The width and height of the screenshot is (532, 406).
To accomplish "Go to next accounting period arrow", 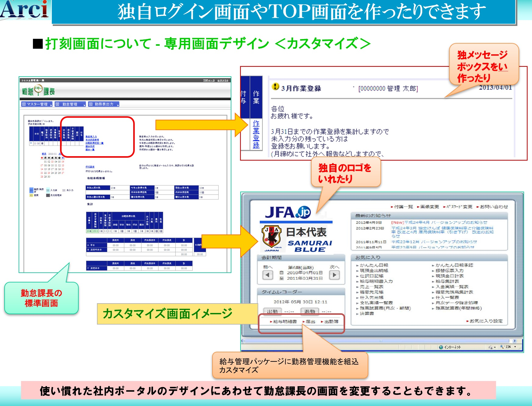I will pyautogui.click(x=334, y=275).
